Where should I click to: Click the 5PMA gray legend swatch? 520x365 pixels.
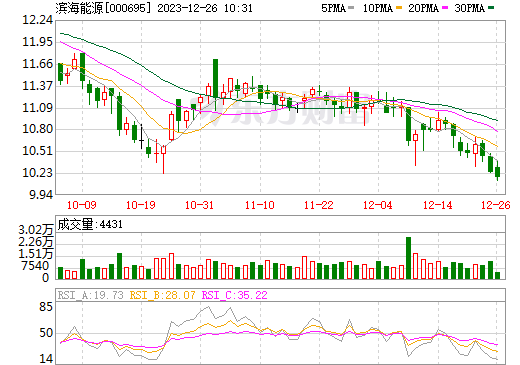pyautogui.click(x=351, y=8)
